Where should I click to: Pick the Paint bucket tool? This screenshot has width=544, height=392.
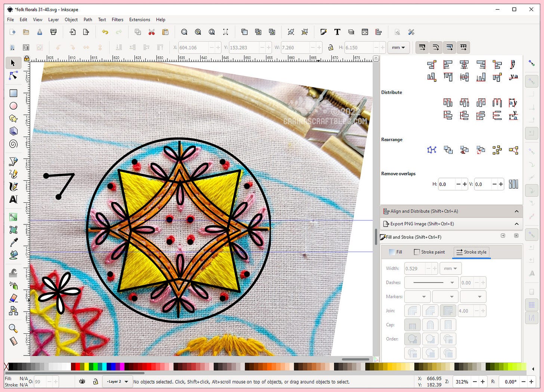[x=13, y=255]
